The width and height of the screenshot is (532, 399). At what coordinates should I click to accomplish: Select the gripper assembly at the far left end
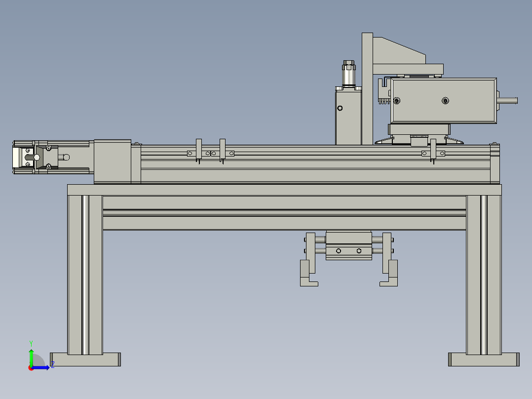click(x=40, y=157)
